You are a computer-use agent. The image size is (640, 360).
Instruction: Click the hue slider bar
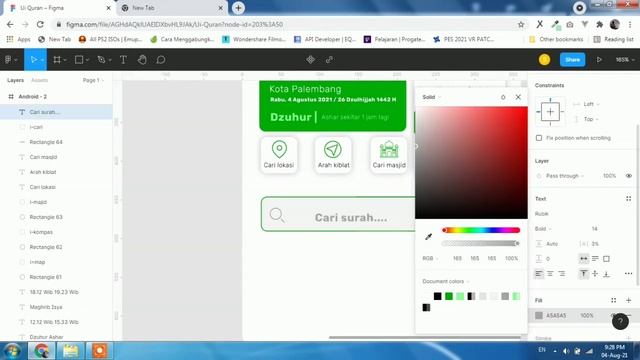point(481,230)
